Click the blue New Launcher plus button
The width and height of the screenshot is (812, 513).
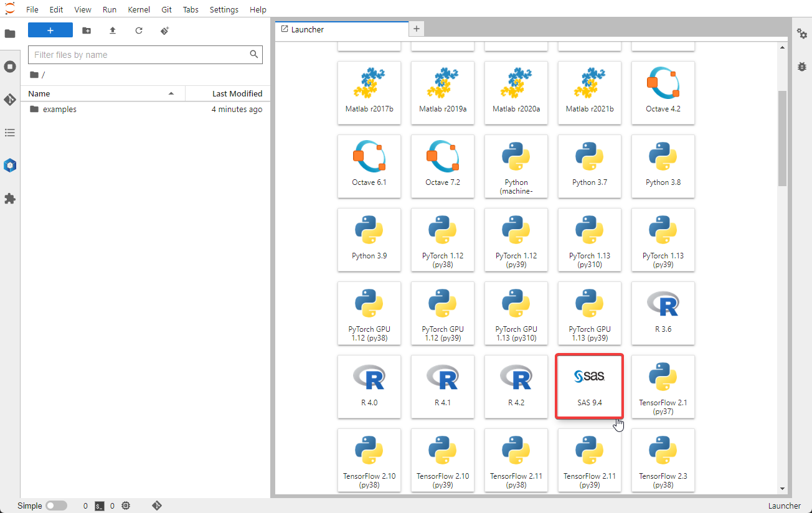click(50, 31)
